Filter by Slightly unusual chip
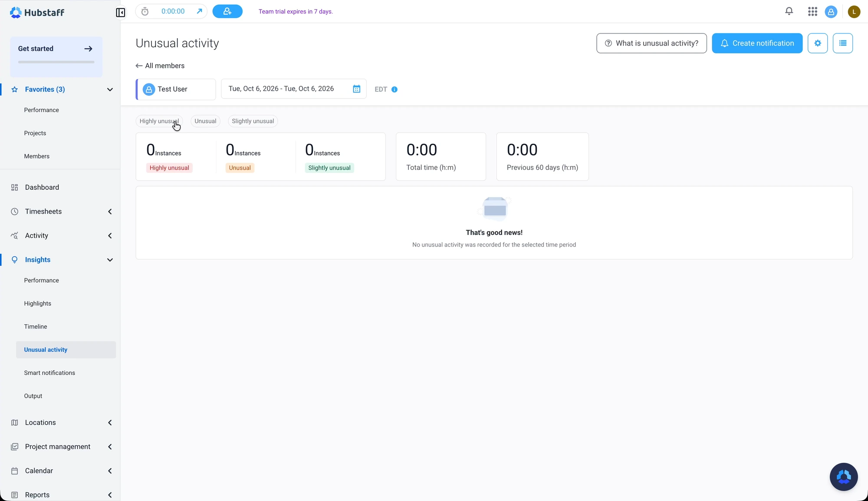This screenshot has width=868, height=501. pos(253,121)
